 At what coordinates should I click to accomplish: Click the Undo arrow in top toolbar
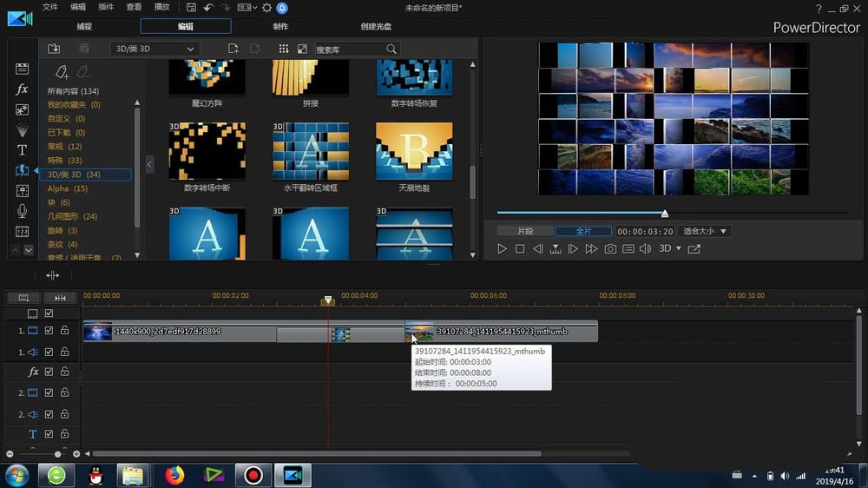click(x=208, y=8)
